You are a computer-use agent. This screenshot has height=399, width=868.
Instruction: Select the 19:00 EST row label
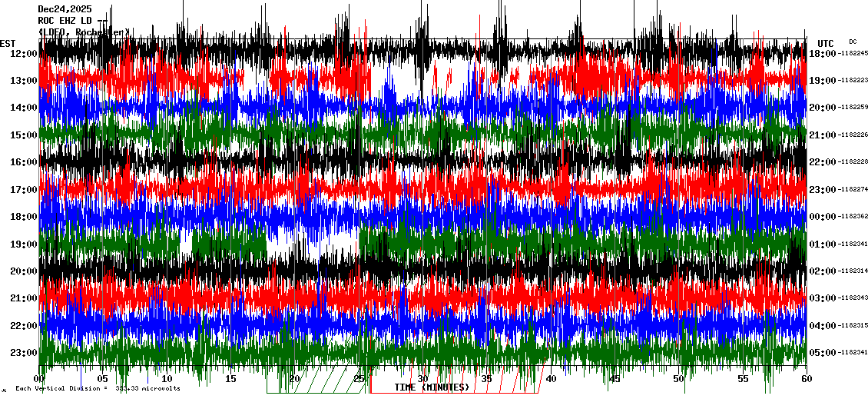click(x=23, y=244)
